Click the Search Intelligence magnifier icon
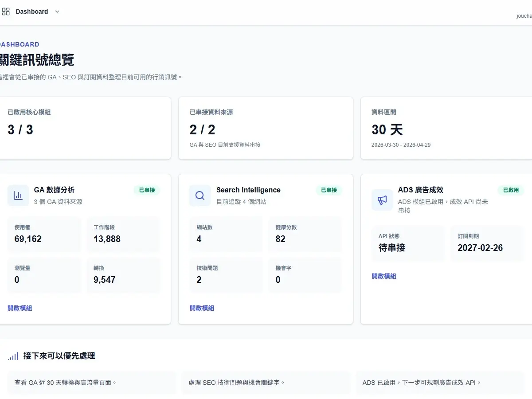This screenshot has height=399, width=532. pos(200,196)
